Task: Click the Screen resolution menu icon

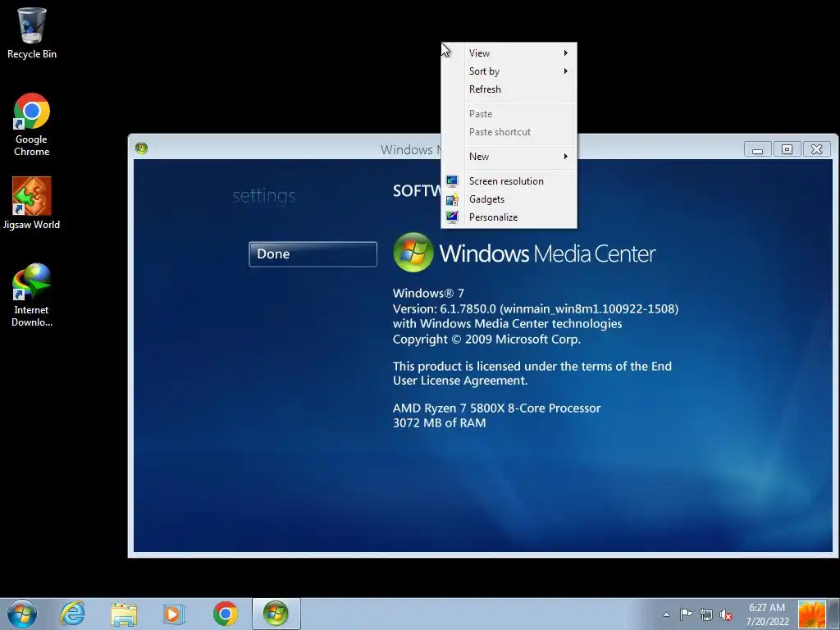Action: pos(452,181)
